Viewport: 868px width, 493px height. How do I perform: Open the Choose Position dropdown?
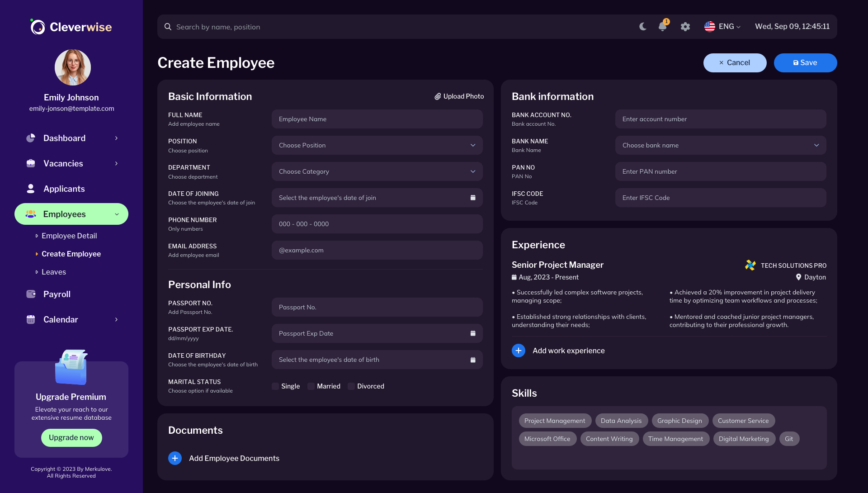point(377,145)
